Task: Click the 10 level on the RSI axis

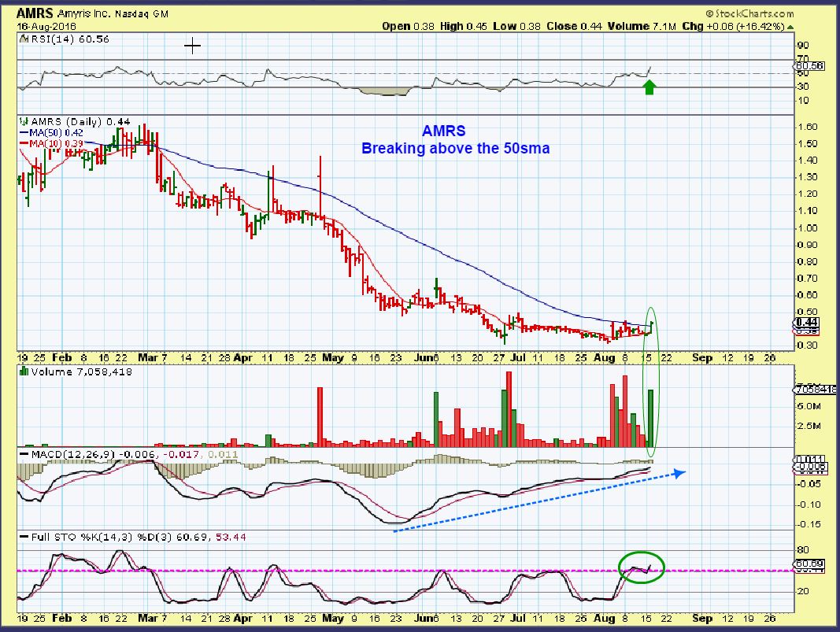Action: tap(803, 101)
